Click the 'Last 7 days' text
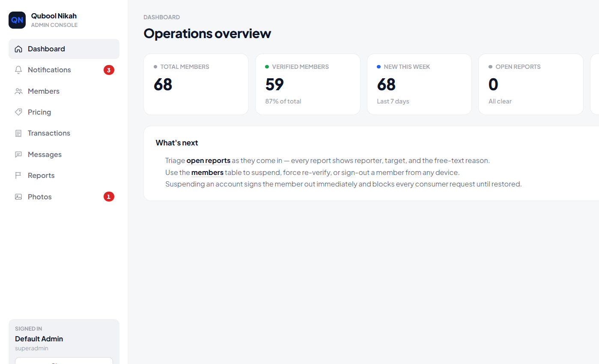Viewport: 599px width, 364px height. click(x=393, y=101)
